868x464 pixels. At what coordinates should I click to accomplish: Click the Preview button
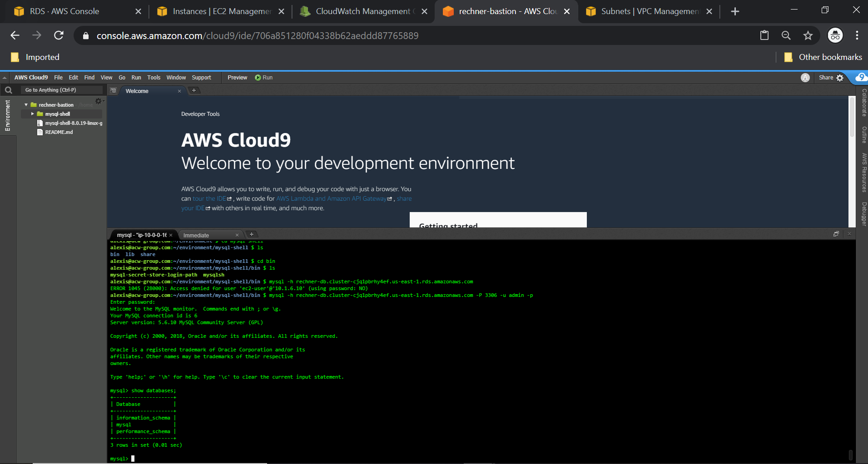[237, 78]
